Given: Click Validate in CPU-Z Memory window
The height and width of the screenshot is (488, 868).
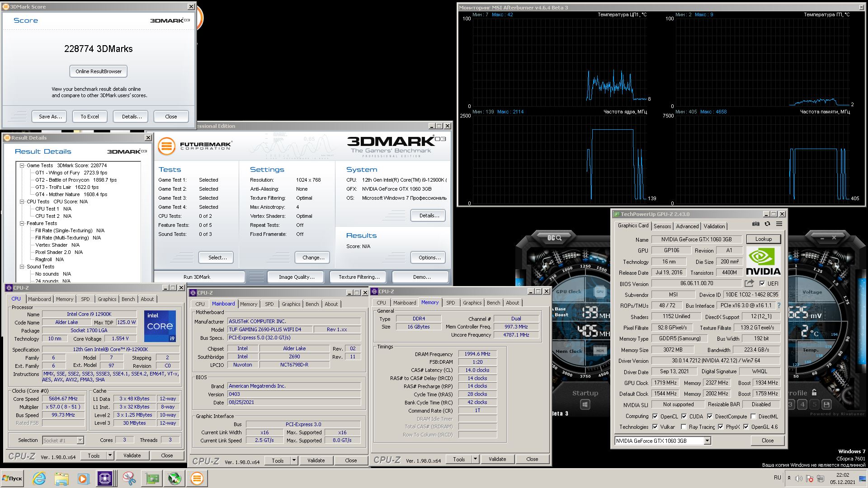Looking at the screenshot, I should [x=497, y=459].
